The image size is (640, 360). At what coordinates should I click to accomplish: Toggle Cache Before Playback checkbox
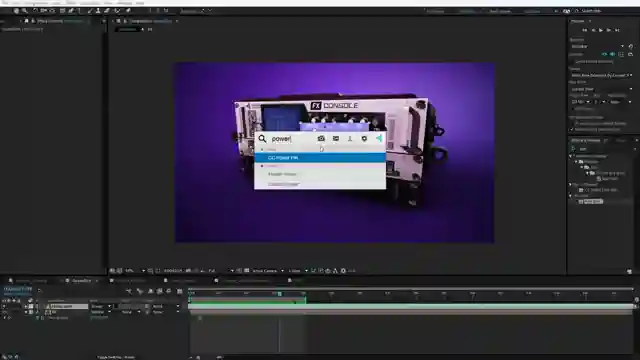point(573,62)
